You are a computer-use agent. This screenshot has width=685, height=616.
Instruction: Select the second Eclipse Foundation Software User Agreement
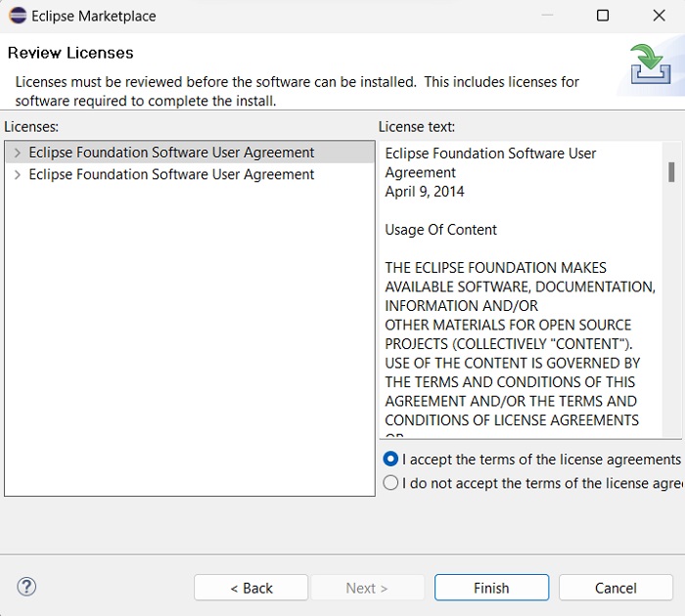click(171, 174)
